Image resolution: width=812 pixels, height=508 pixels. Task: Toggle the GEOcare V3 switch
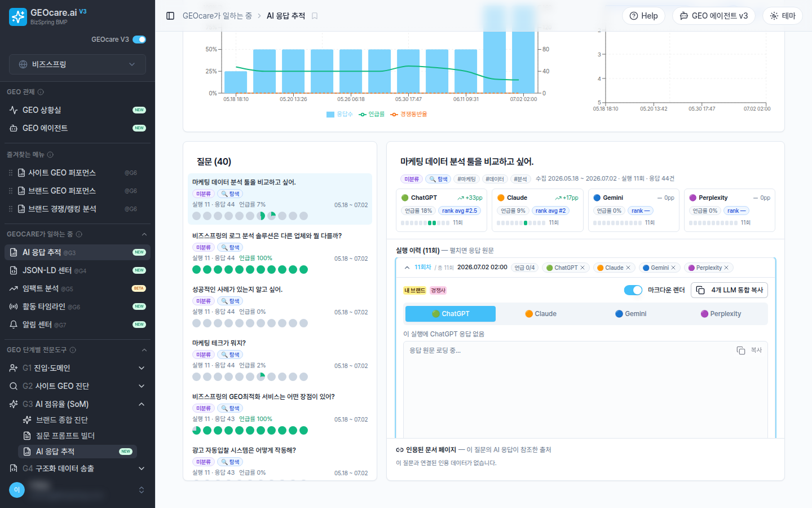click(139, 40)
